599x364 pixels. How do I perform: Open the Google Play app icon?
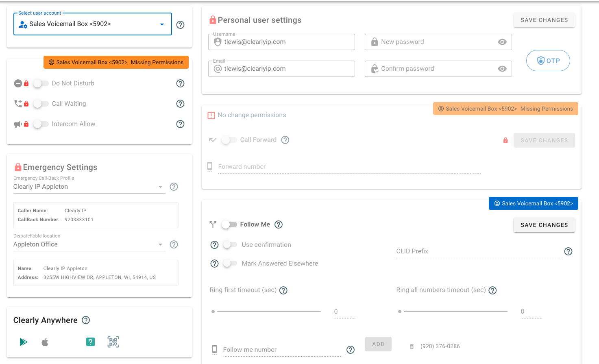[x=24, y=342]
